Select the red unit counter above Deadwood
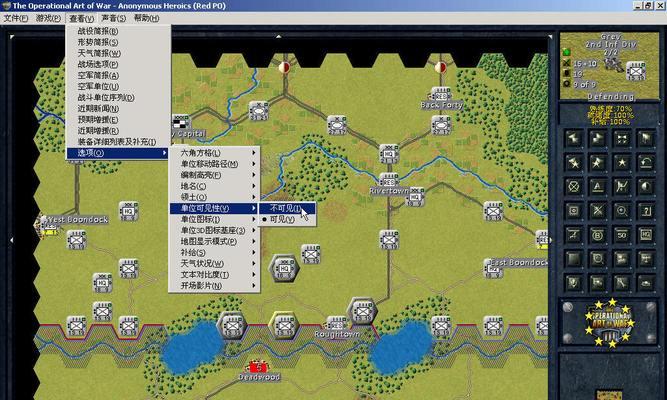Screen dimensions: 667x400 [258, 367]
